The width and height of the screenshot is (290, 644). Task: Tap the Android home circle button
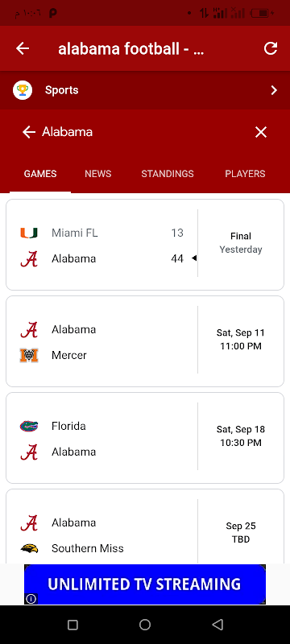pos(145,625)
